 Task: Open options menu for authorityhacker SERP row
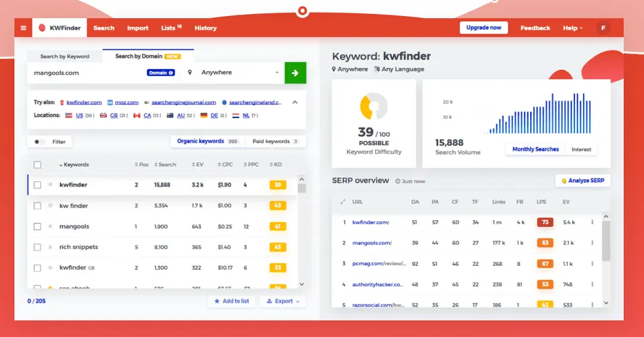click(592, 285)
